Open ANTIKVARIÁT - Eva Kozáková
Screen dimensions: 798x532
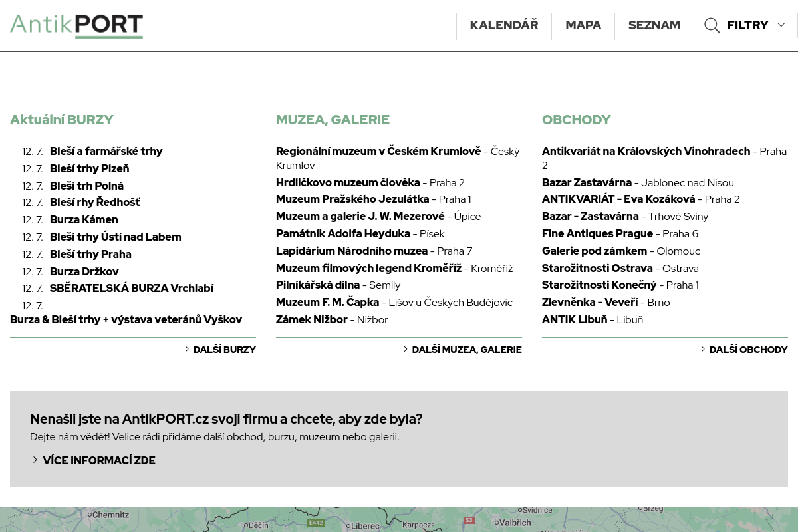click(x=618, y=199)
